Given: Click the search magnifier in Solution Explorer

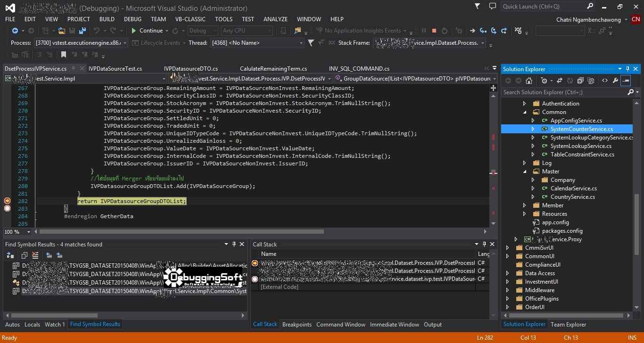Looking at the screenshot, I should coord(631,92).
